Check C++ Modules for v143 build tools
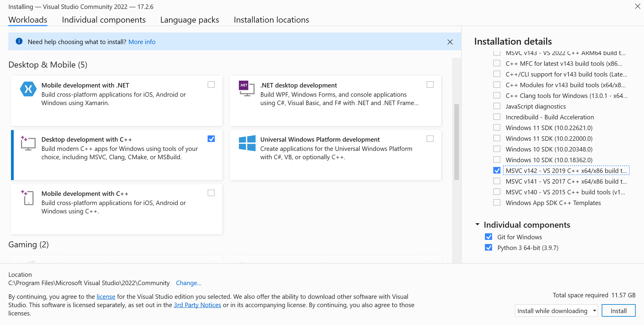This screenshot has width=644, height=325. [497, 85]
